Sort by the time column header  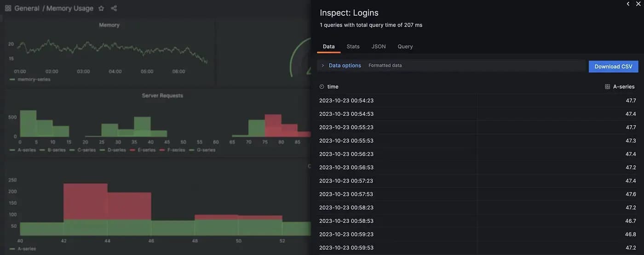333,86
